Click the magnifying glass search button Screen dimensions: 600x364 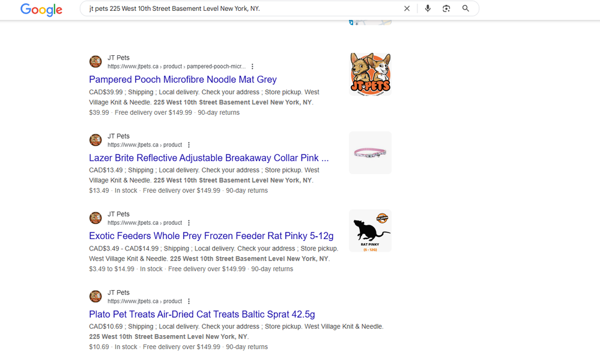(x=465, y=8)
